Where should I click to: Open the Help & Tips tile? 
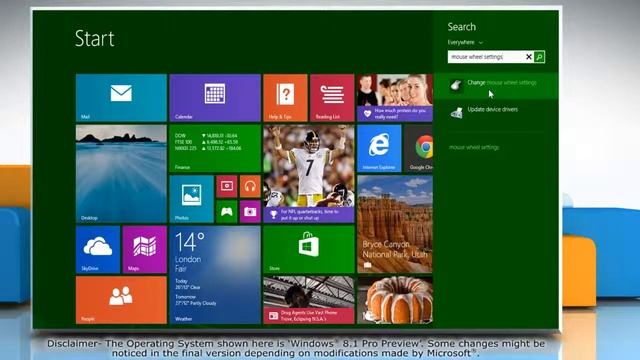(x=285, y=98)
